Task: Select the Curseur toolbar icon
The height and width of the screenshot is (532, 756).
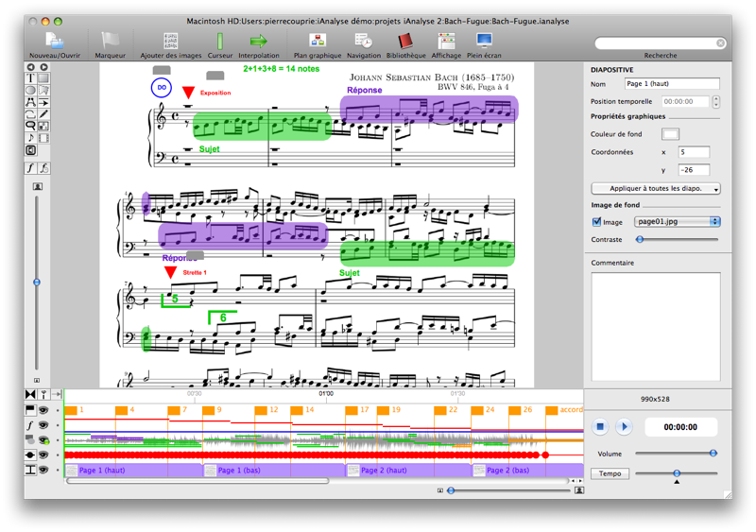Action: (220, 41)
